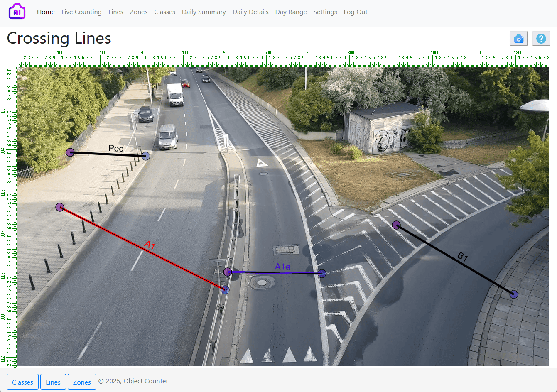Select the purple start handle of line Ped

tap(70, 152)
